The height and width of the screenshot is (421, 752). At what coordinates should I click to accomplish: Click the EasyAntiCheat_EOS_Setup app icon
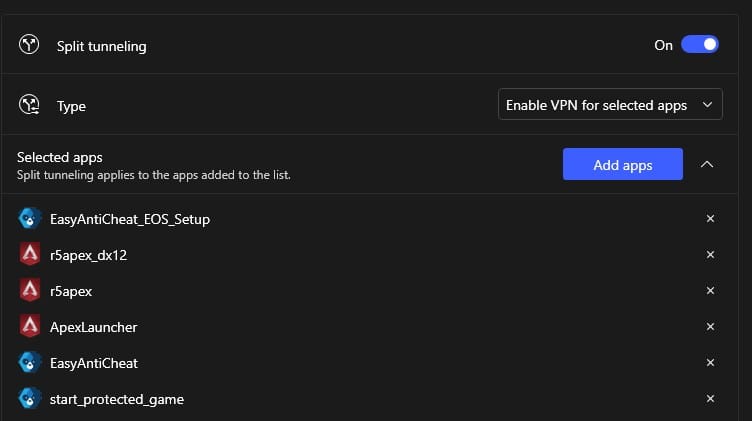coord(30,219)
